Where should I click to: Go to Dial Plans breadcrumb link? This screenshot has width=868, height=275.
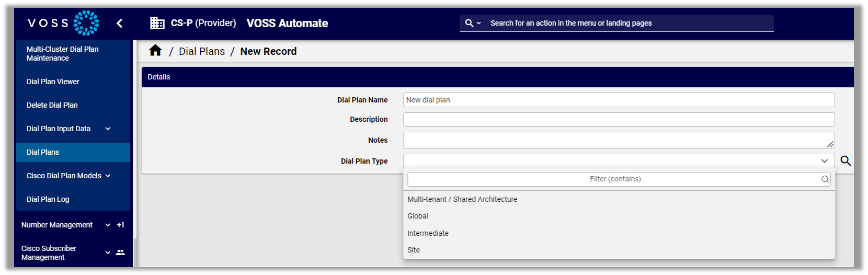pyautogui.click(x=202, y=51)
